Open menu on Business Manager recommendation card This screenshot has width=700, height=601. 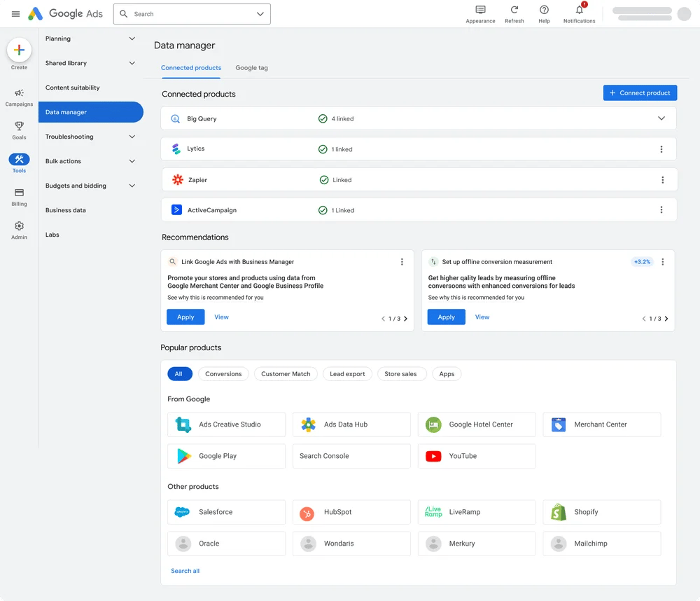pyautogui.click(x=402, y=262)
